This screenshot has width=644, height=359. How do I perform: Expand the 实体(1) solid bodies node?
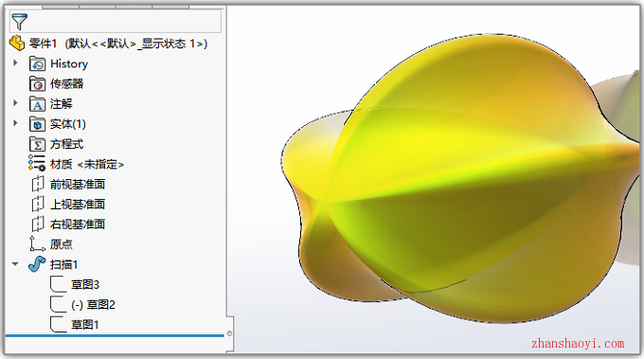(x=15, y=123)
